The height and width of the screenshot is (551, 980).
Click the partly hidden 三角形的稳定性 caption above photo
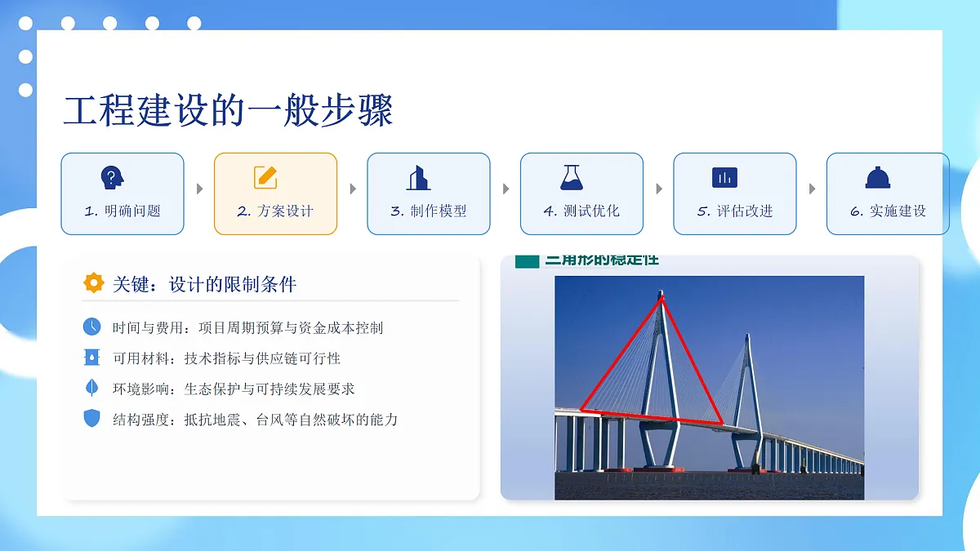602,260
